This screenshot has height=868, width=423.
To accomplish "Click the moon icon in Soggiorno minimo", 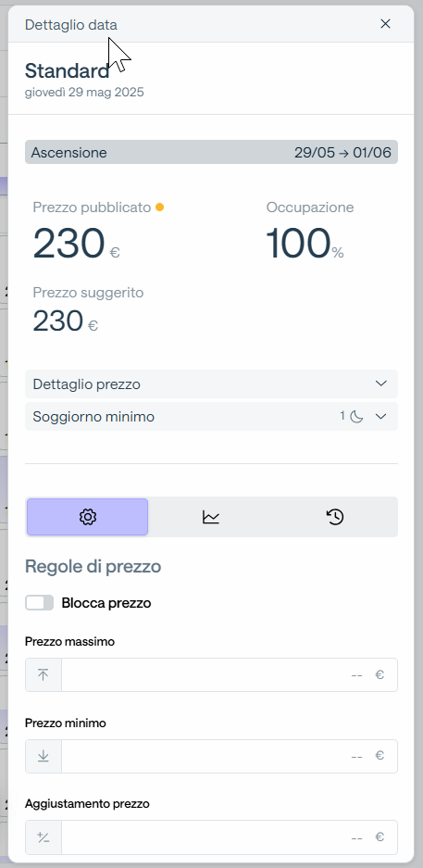I will 356,416.
